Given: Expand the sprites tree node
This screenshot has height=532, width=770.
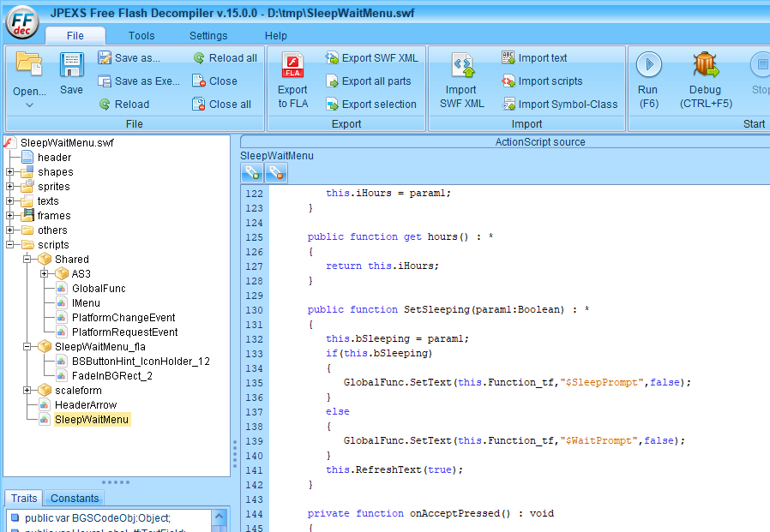Looking at the screenshot, I should coord(9,187).
